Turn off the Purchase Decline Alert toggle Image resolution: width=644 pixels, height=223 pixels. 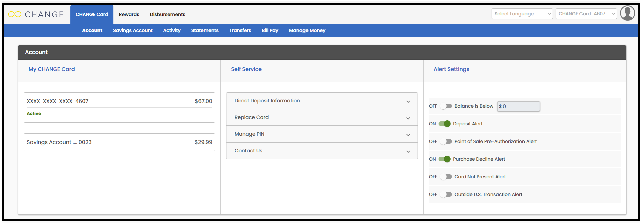(x=445, y=159)
